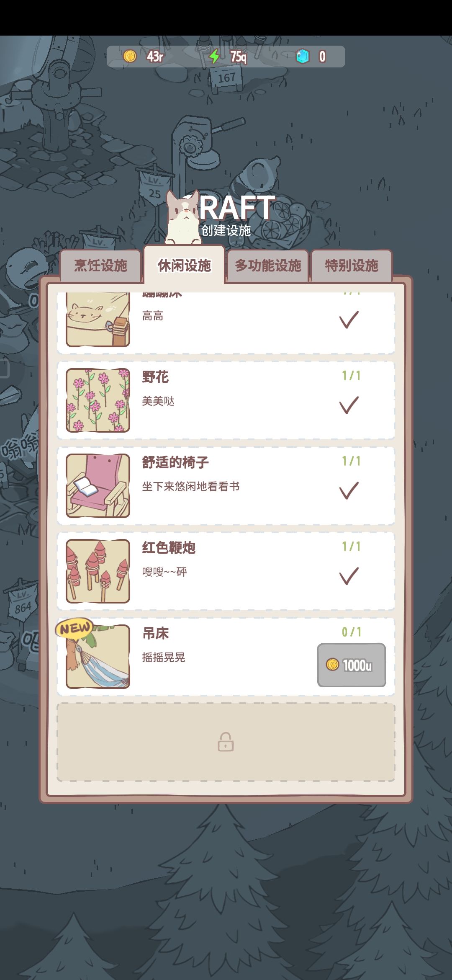452x980 pixels.
Task: Tap the checkmark for 舒适的椅子
Action: click(x=349, y=490)
